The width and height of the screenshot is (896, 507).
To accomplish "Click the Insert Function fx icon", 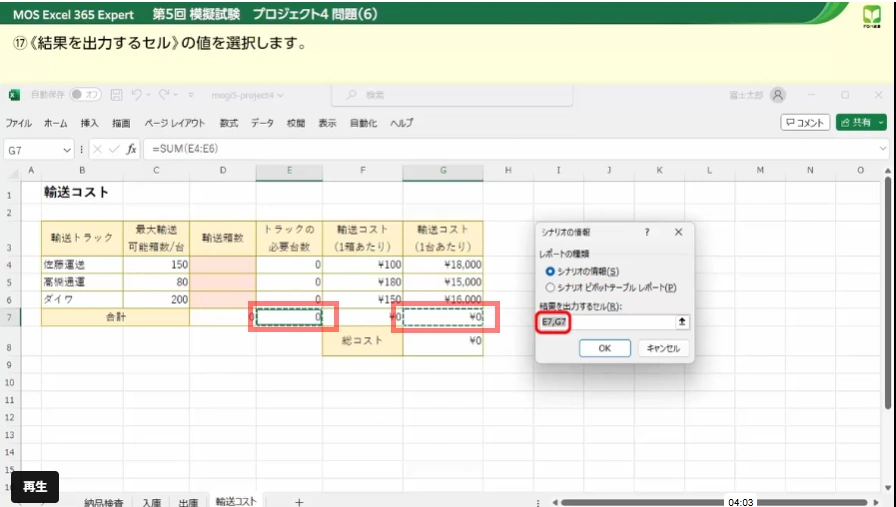I will [131, 149].
